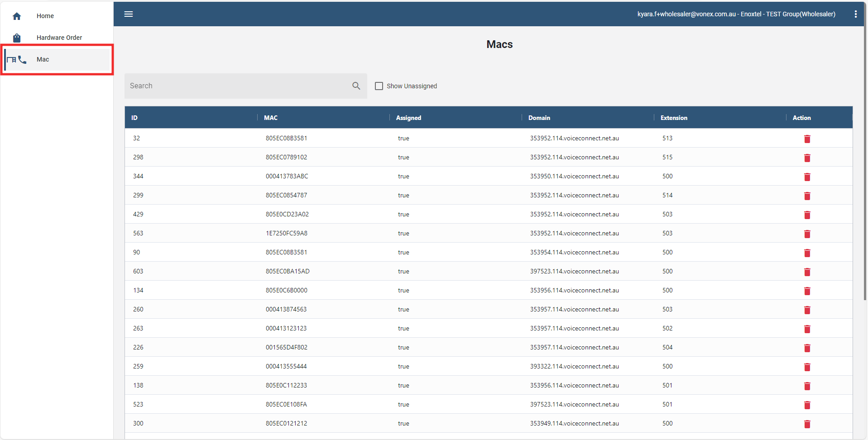Open the three-dot options menu
The width and height of the screenshot is (868, 440).
(855, 14)
